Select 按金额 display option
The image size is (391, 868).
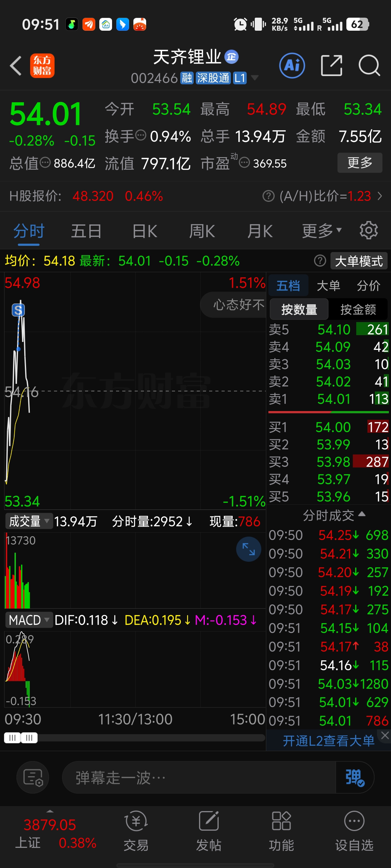358,309
